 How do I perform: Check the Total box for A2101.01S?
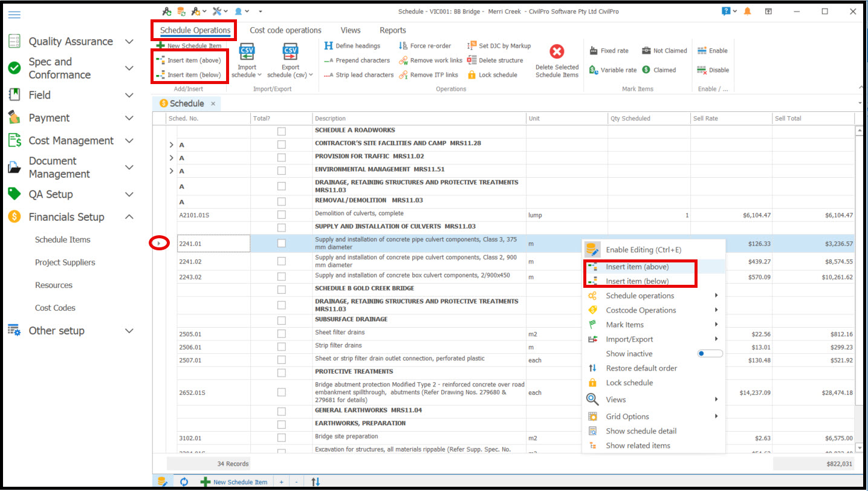[281, 215]
